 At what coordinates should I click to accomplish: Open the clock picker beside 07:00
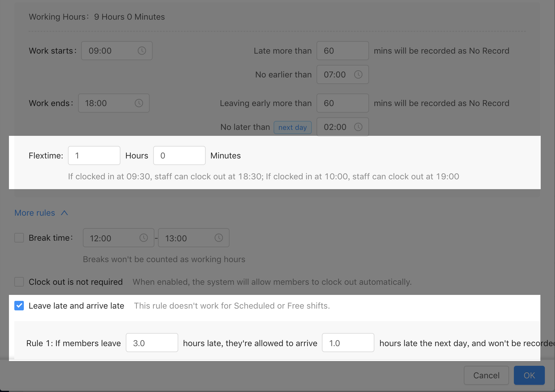[359, 74]
